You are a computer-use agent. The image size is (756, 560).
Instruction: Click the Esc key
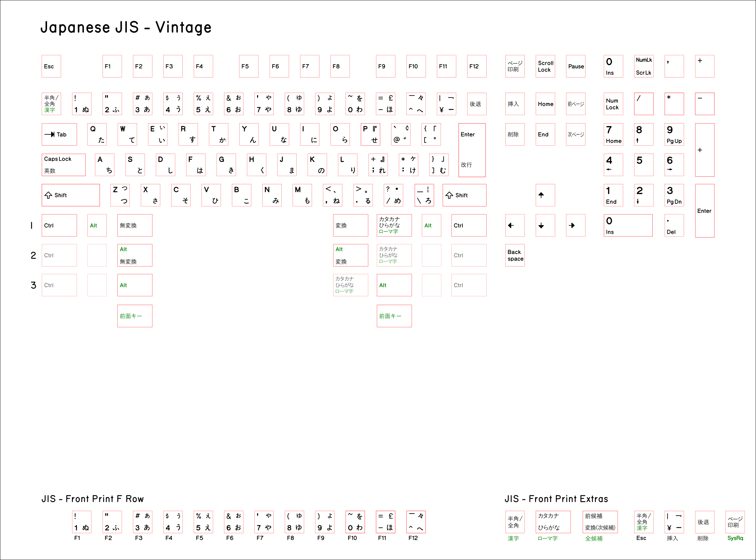tap(51, 66)
